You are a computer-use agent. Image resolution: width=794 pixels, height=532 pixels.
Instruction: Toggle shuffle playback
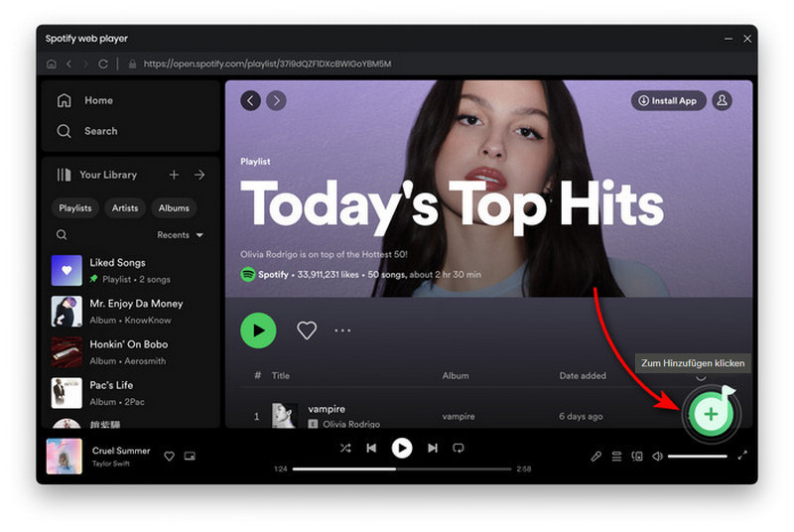[x=345, y=448]
